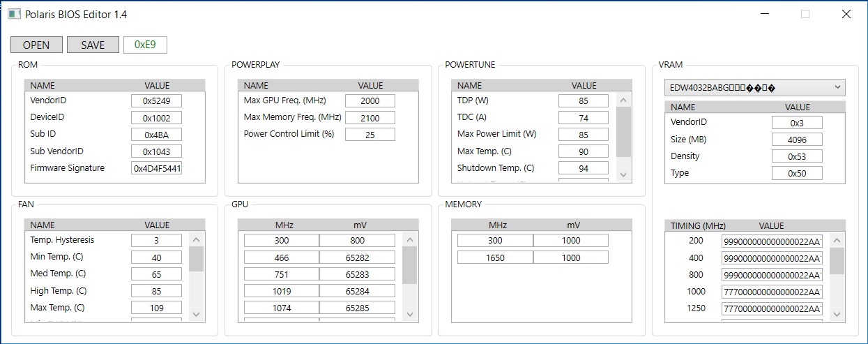Edit the Sub ID value 0x4BA
The image size is (868, 344).
[x=156, y=135]
